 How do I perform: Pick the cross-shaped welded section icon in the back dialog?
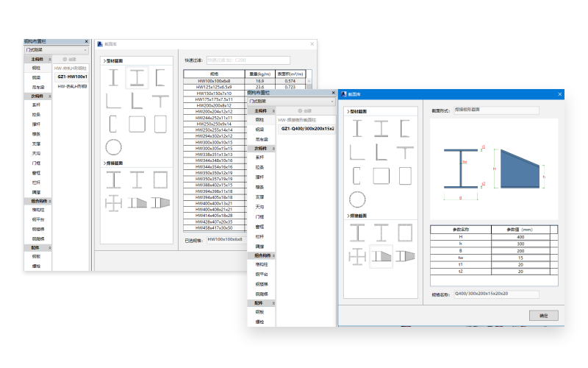tap(113, 203)
